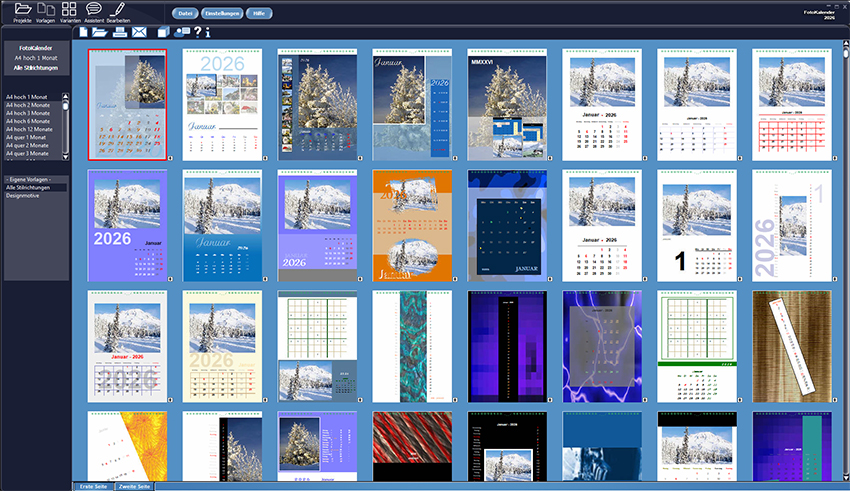Open the Varianten grid icon

coord(69,10)
